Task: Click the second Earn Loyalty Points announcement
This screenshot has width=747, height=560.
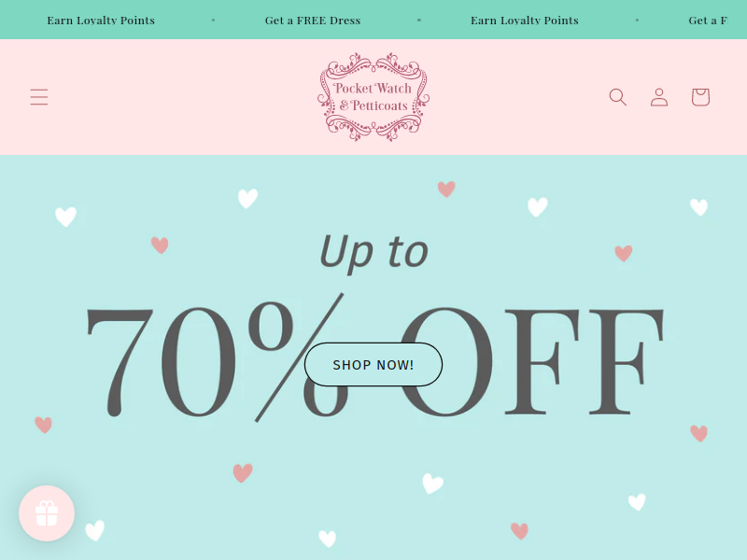Action: 525,21
